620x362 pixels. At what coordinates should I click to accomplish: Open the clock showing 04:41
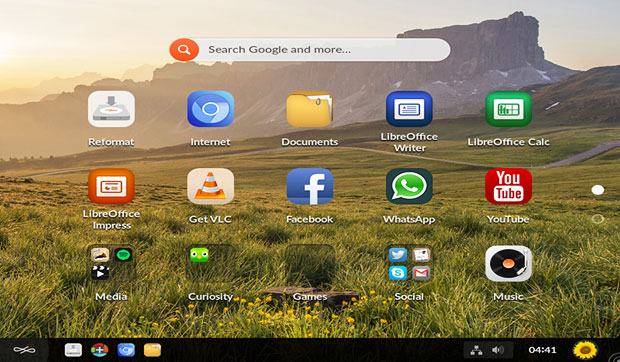click(542, 350)
